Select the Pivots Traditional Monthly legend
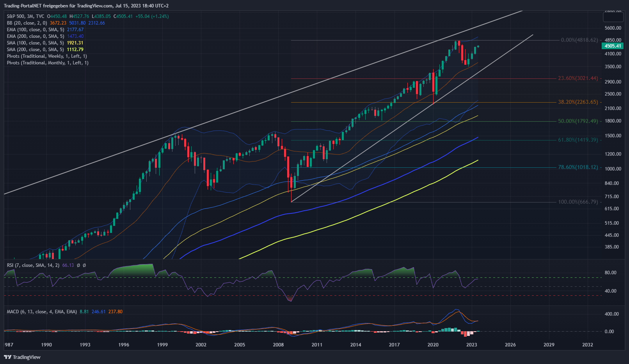This screenshot has height=364, width=629. click(48, 63)
